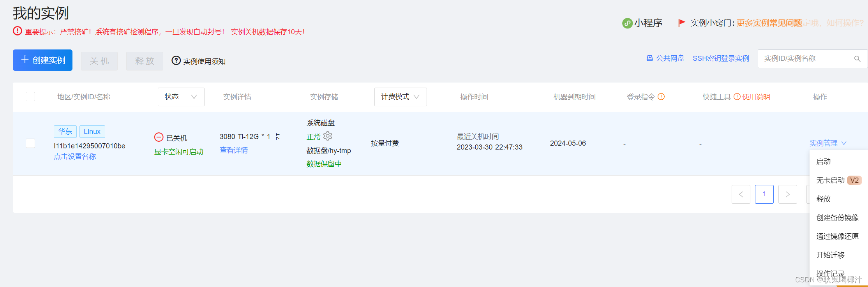Open the SSH密钥登录实例 link
Image resolution: width=868 pixels, height=287 pixels.
click(x=721, y=58)
